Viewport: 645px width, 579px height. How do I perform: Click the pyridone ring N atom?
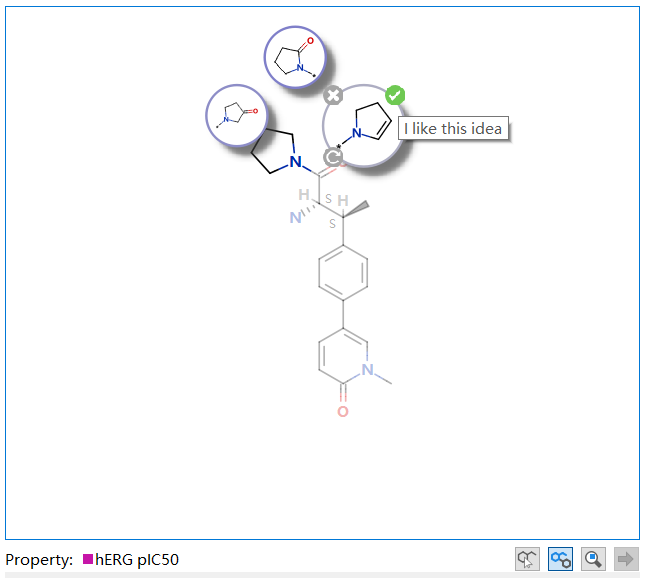tap(367, 370)
